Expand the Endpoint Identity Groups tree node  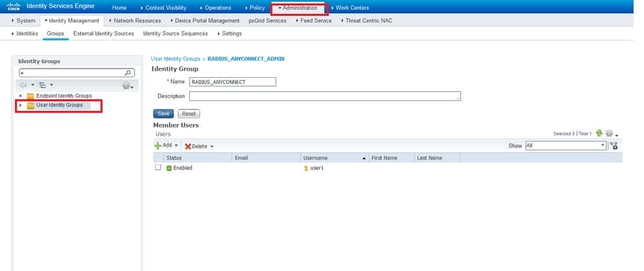(21, 96)
